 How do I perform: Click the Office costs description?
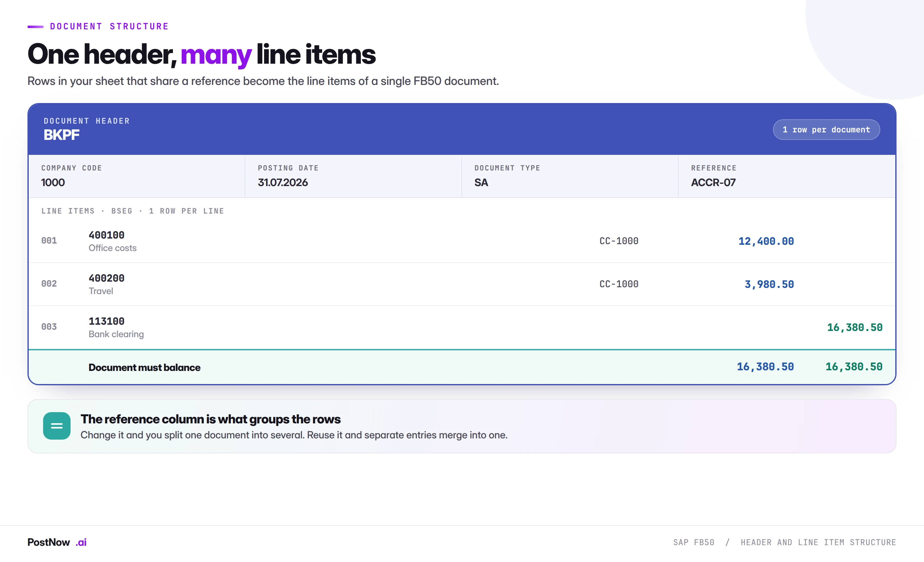coord(112,248)
